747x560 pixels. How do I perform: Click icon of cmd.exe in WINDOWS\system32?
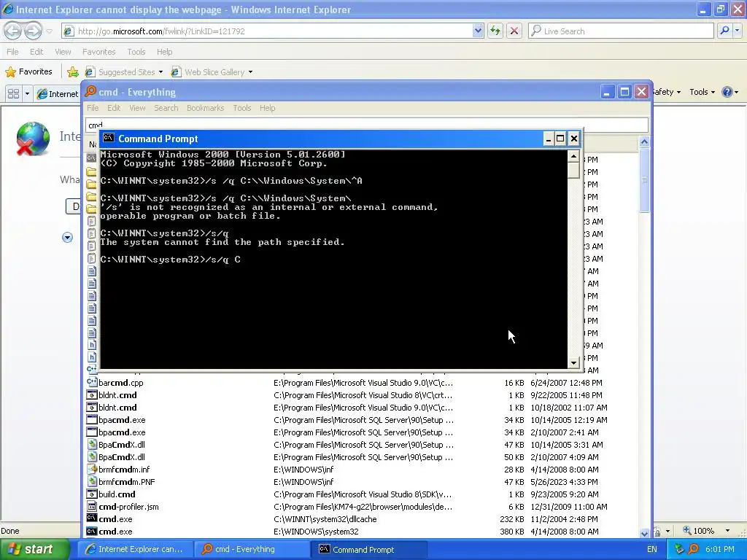click(91, 531)
